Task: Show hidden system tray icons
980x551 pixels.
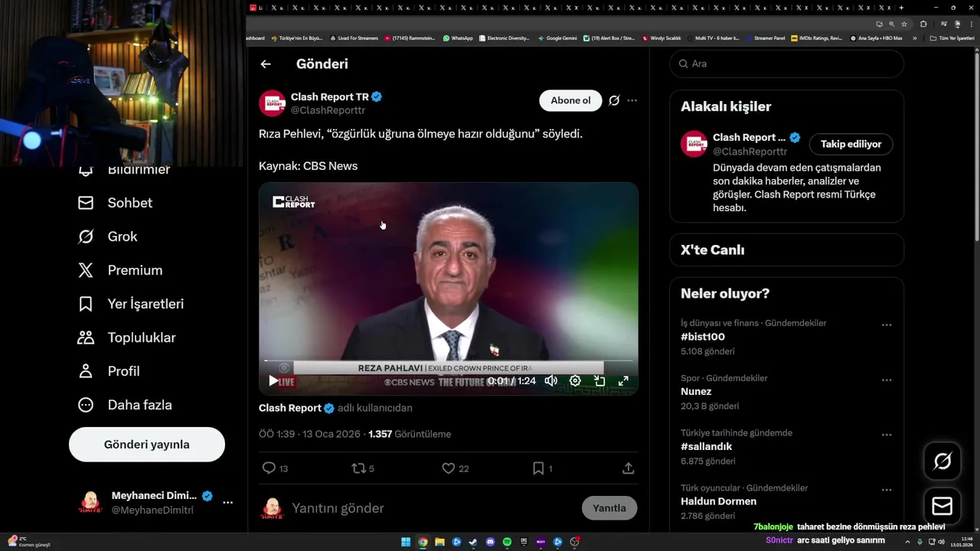Action: 907,542
